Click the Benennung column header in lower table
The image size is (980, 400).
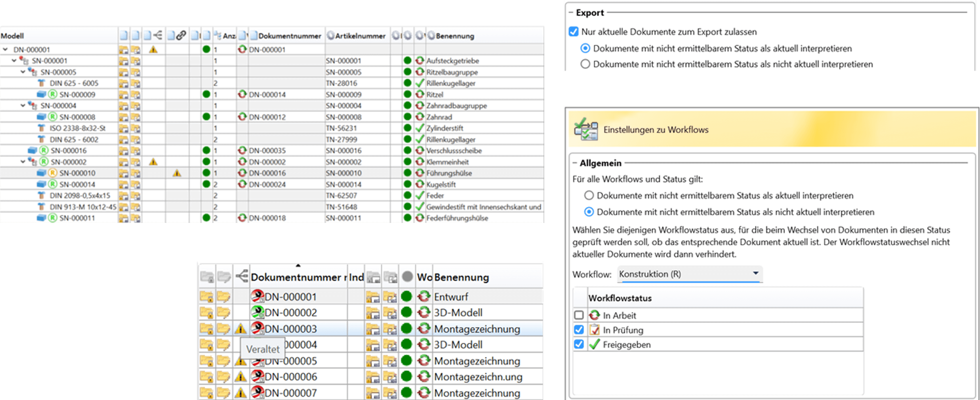click(x=461, y=277)
